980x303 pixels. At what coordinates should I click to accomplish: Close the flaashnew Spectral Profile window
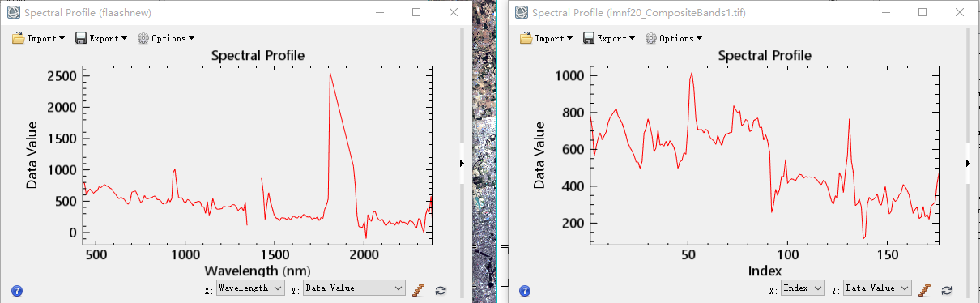tap(453, 13)
